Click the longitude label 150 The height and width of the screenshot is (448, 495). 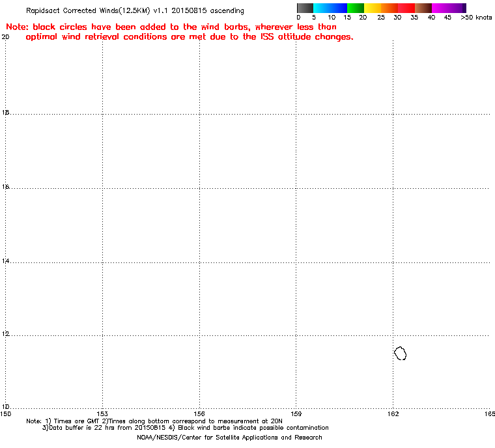click(6, 413)
